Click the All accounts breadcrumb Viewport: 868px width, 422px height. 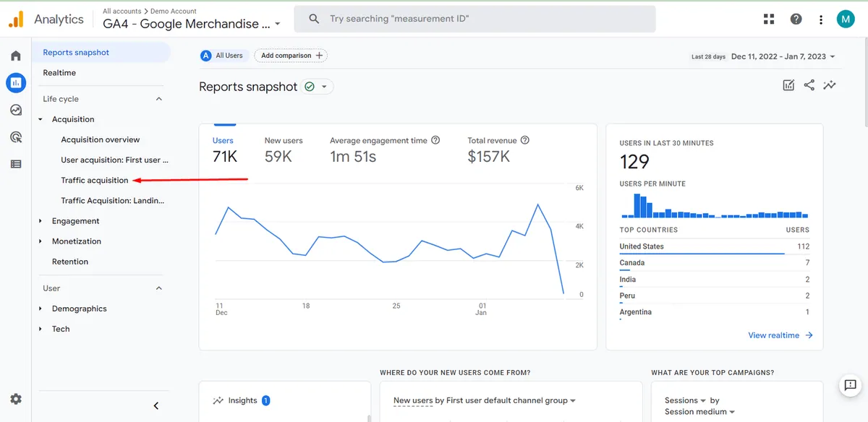[x=122, y=12]
